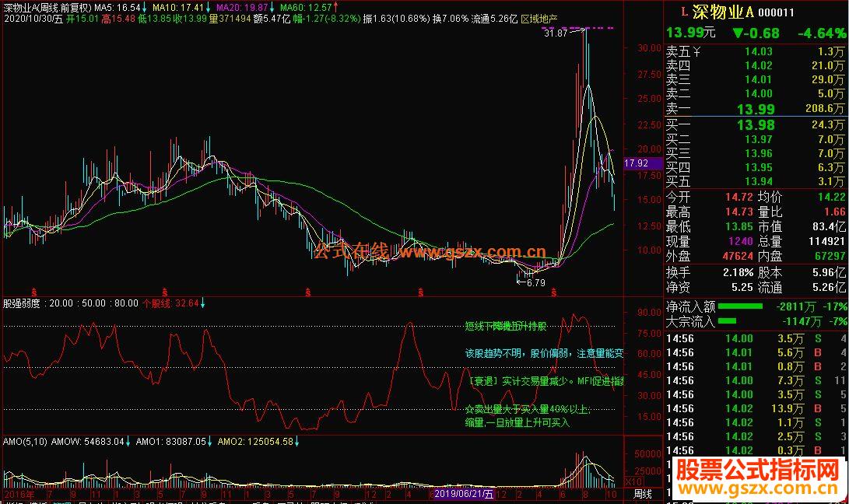
Task: Click the 卖三 price 14.01
Action: [x=759, y=79]
